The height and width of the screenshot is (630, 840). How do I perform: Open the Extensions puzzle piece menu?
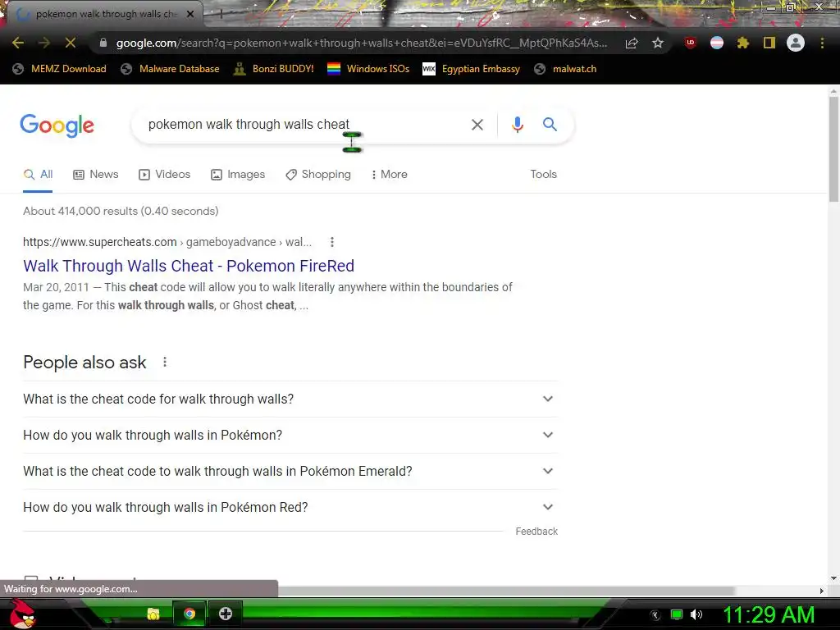743,43
